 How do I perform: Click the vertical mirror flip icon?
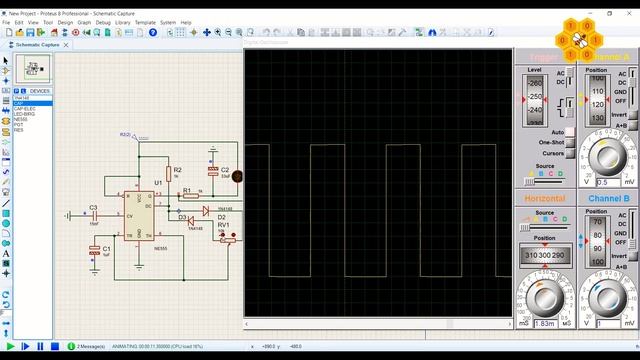[x=6, y=333]
